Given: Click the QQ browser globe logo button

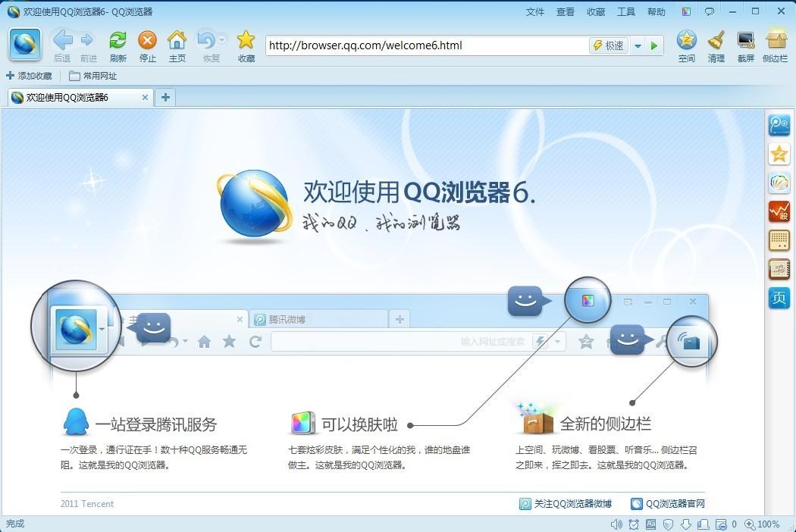Looking at the screenshot, I should coord(25,44).
